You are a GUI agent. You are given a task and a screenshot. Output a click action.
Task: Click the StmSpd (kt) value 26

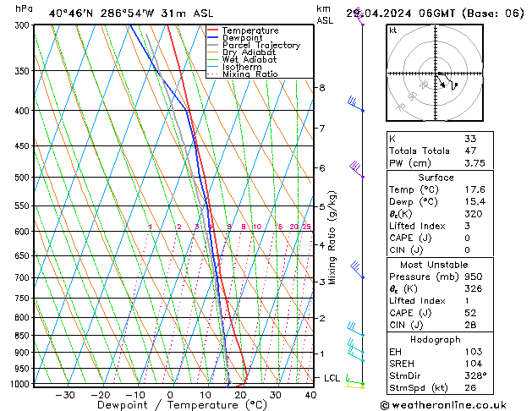[470, 388]
